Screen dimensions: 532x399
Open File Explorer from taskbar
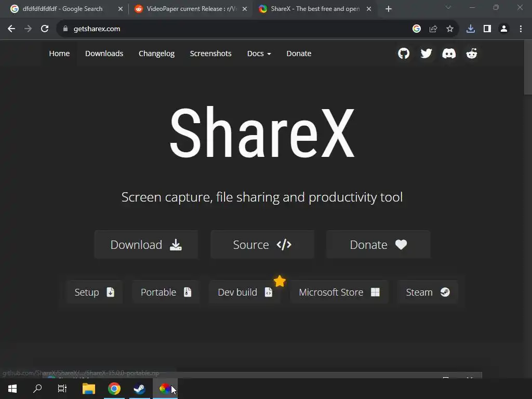click(x=89, y=389)
